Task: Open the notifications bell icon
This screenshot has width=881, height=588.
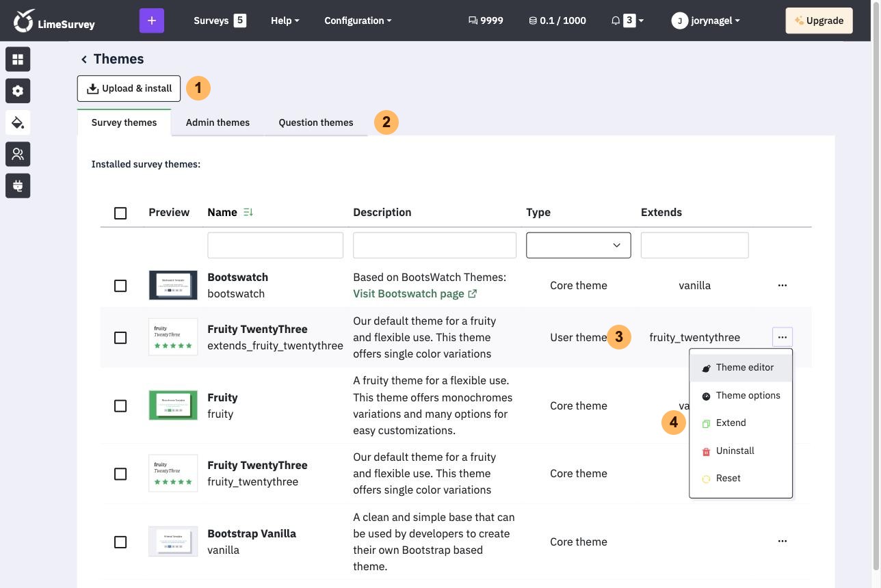Action: click(x=616, y=21)
